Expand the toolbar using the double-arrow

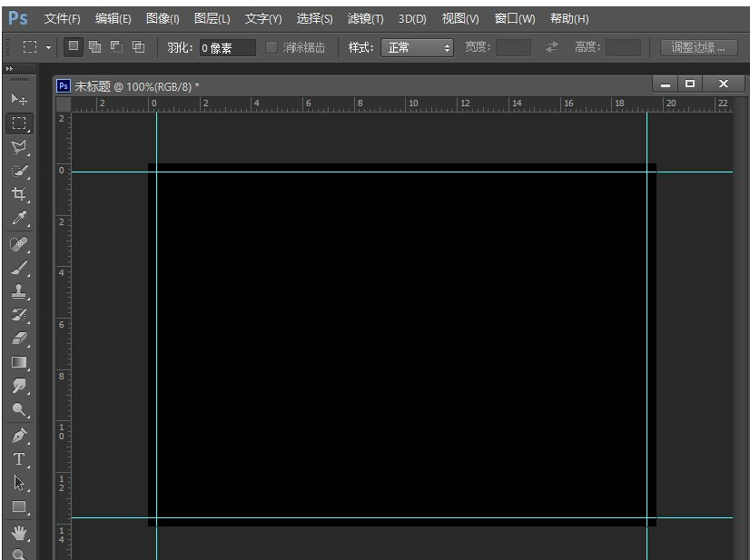pos(10,69)
